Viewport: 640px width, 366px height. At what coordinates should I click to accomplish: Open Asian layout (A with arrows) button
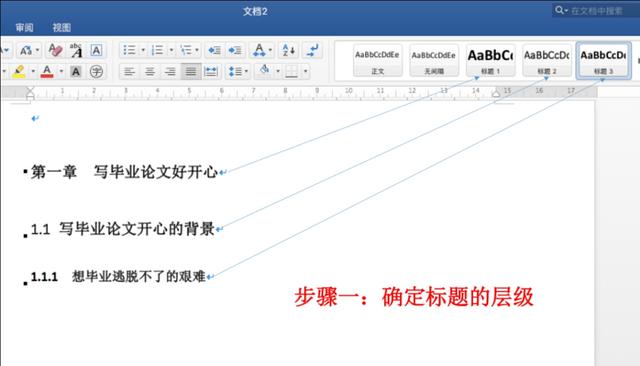coord(259,50)
